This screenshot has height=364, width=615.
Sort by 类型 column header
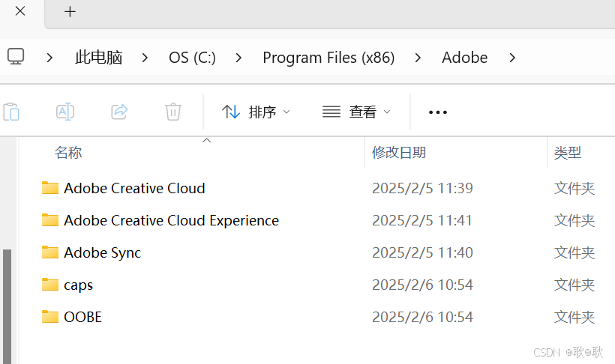(x=568, y=153)
